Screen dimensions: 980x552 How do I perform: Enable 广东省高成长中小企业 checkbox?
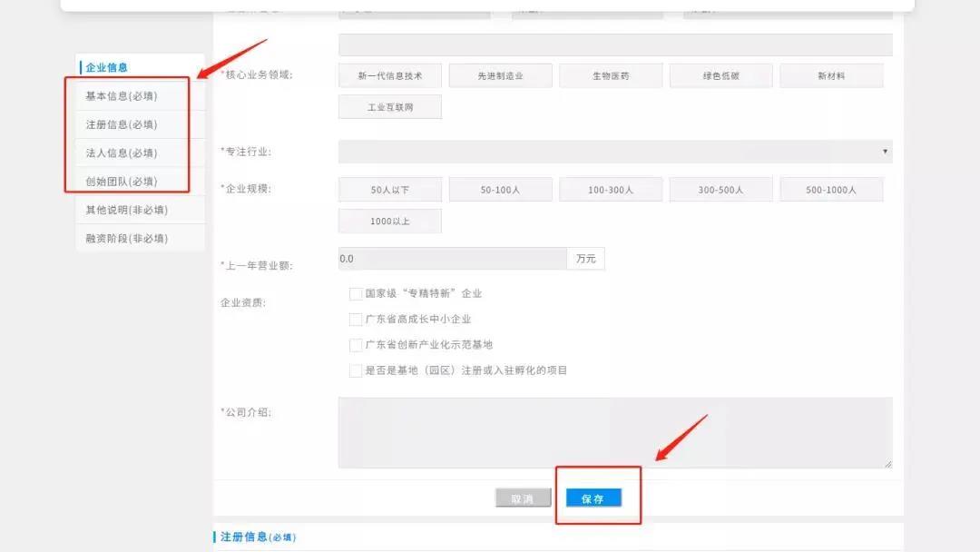click(356, 320)
